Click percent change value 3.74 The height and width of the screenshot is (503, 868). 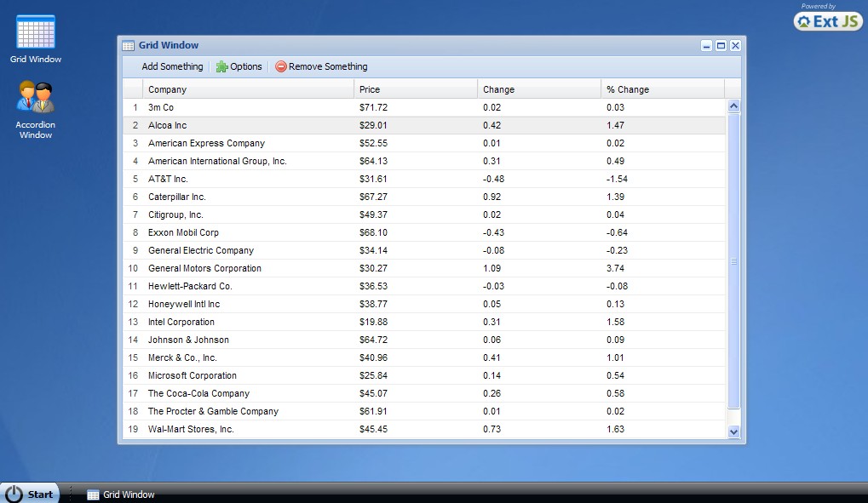pos(615,268)
